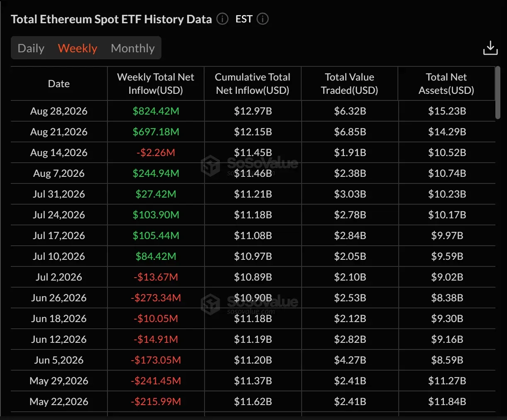Click the EST timezone label

tap(244, 19)
